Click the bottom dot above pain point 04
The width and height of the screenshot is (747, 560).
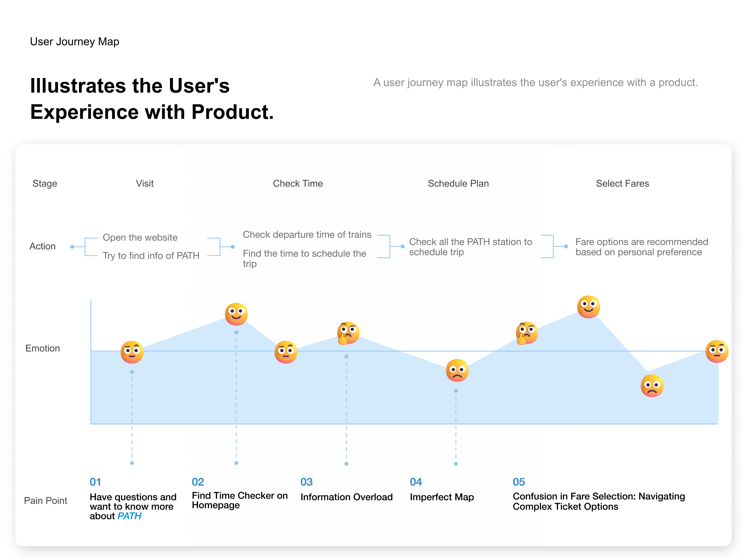coord(456,464)
